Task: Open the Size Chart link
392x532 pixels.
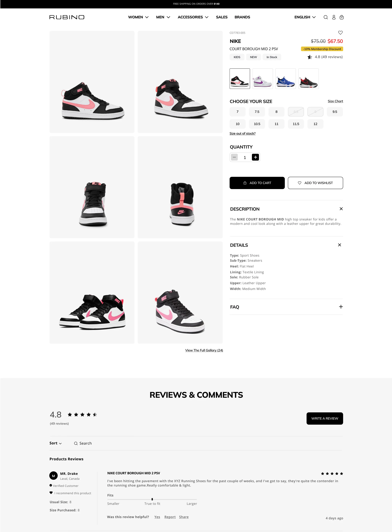Action: [335, 101]
